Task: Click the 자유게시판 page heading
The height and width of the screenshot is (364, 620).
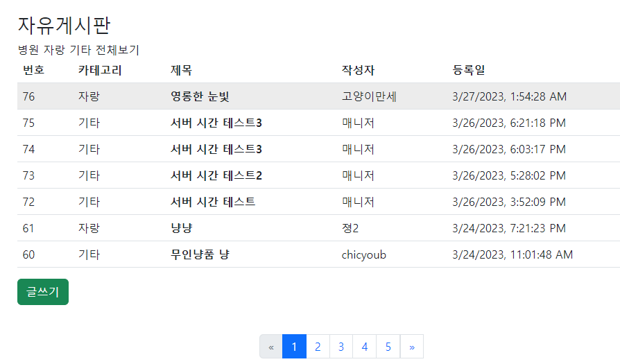Action: [64, 25]
